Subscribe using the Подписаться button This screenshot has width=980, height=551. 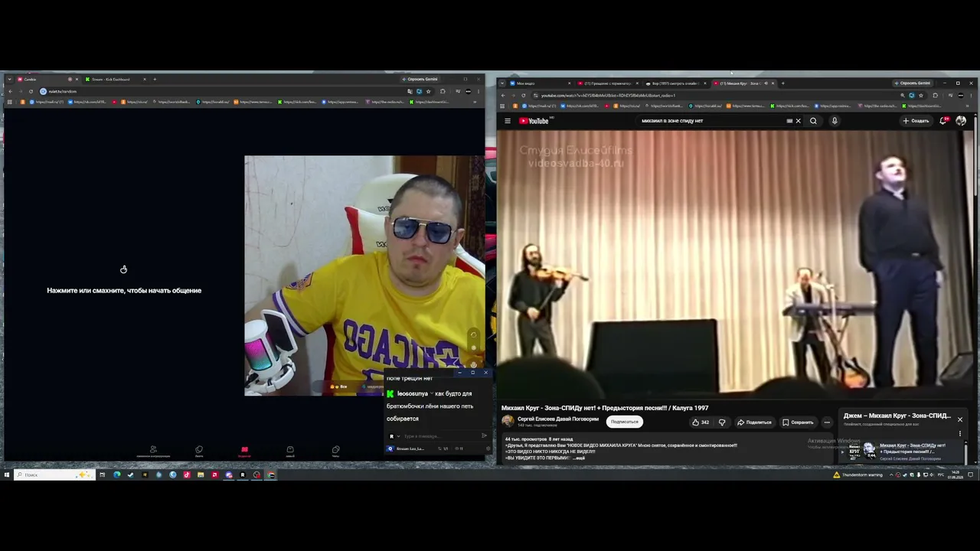tap(625, 422)
